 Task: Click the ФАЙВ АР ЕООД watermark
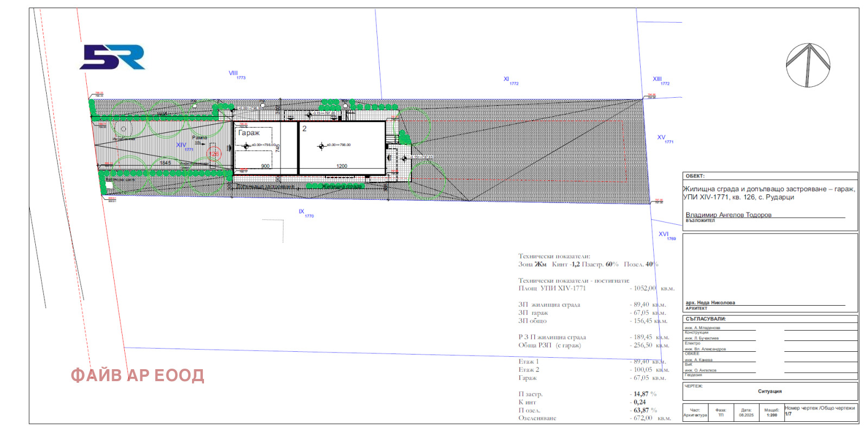[137, 375]
